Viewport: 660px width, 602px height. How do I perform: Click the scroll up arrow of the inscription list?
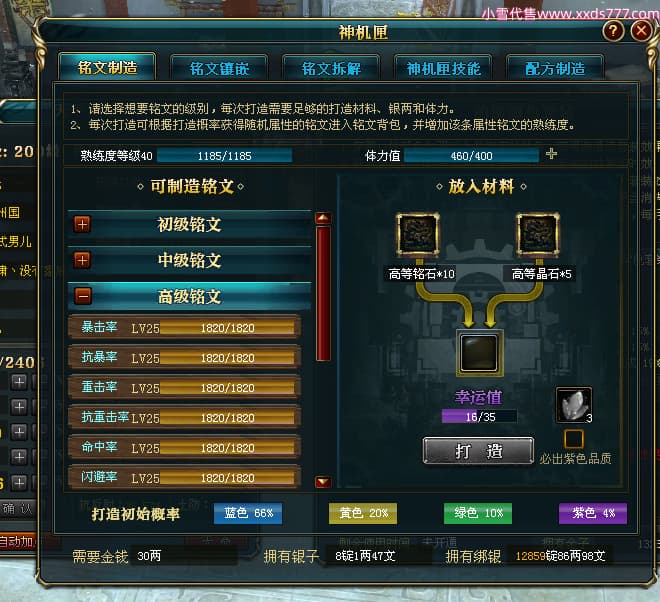click(323, 218)
